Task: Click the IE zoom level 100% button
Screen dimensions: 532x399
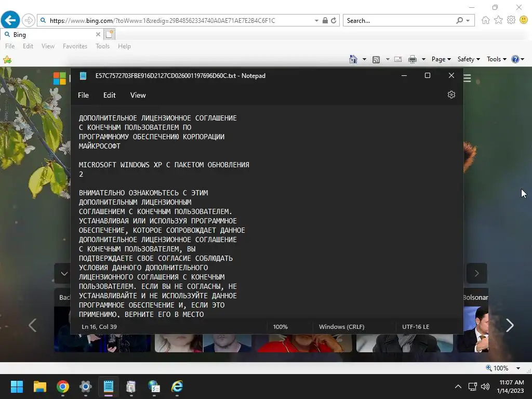Action: click(x=497, y=368)
